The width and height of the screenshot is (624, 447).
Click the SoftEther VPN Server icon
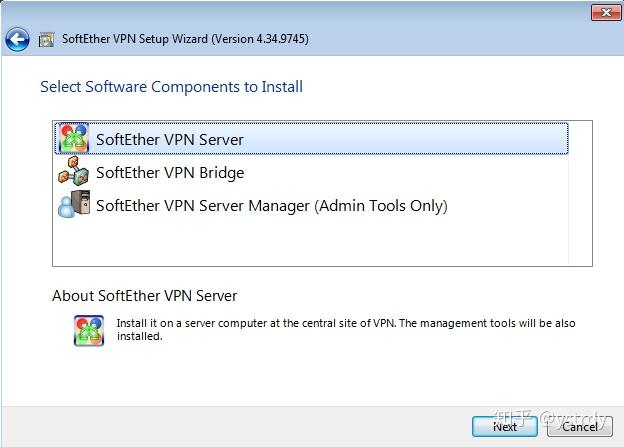[74, 139]
